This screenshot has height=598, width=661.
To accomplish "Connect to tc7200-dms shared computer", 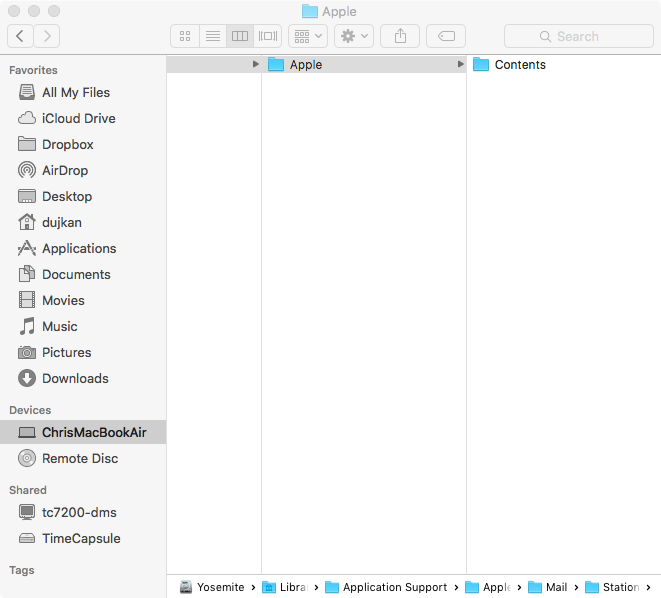I will point(83,512).
